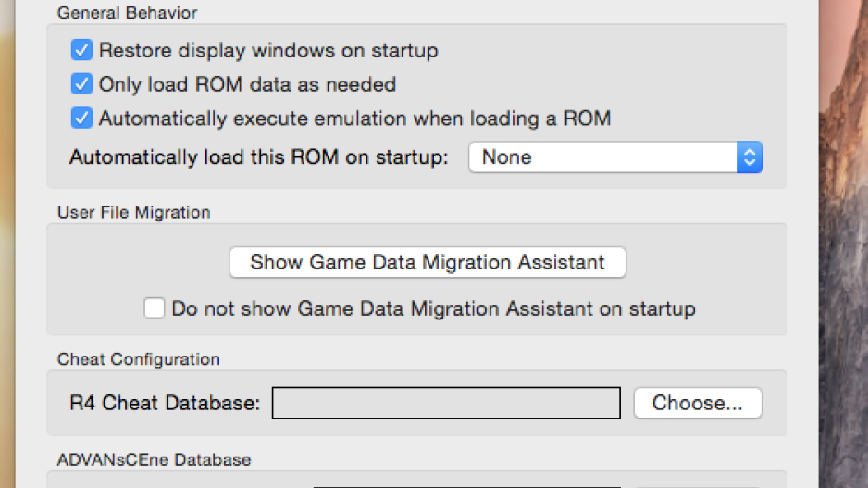Click 'Only load ROM data as needed' text

pos(247,84)
